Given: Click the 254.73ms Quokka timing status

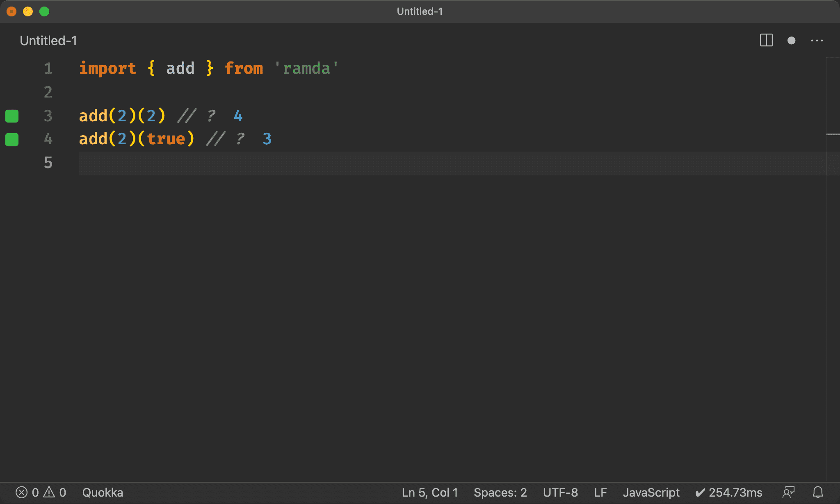Looking at the screenshot, I should [x=729, y=492].
